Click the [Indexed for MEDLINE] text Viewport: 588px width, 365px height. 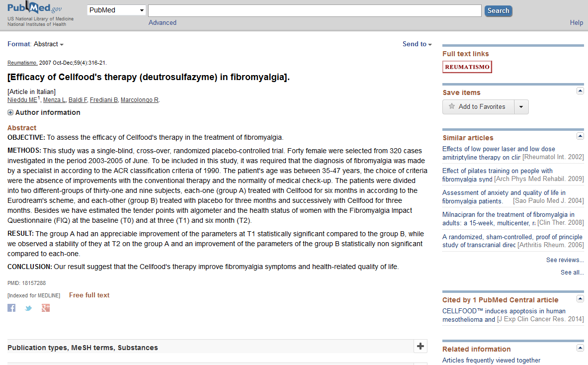pyautogui.click(x=34, y=295)
